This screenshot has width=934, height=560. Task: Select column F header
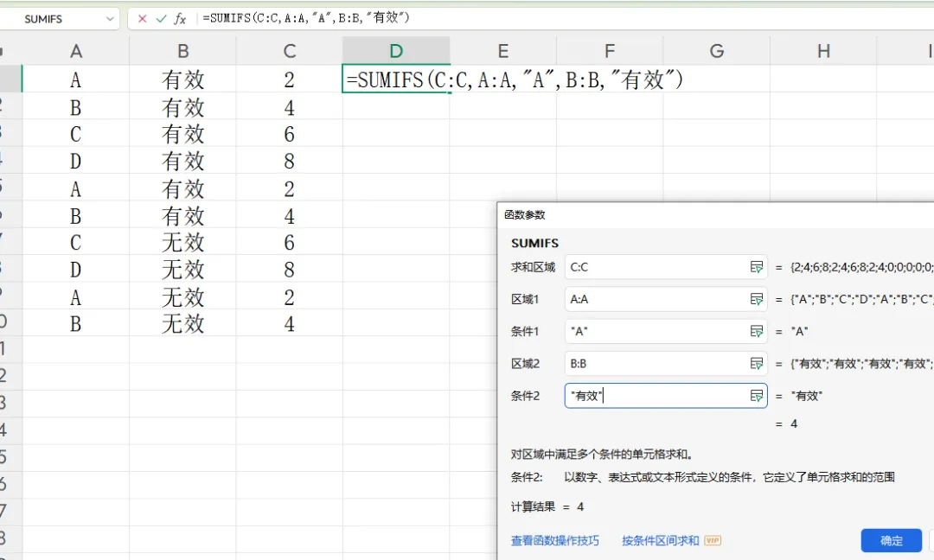pos(610,51)
